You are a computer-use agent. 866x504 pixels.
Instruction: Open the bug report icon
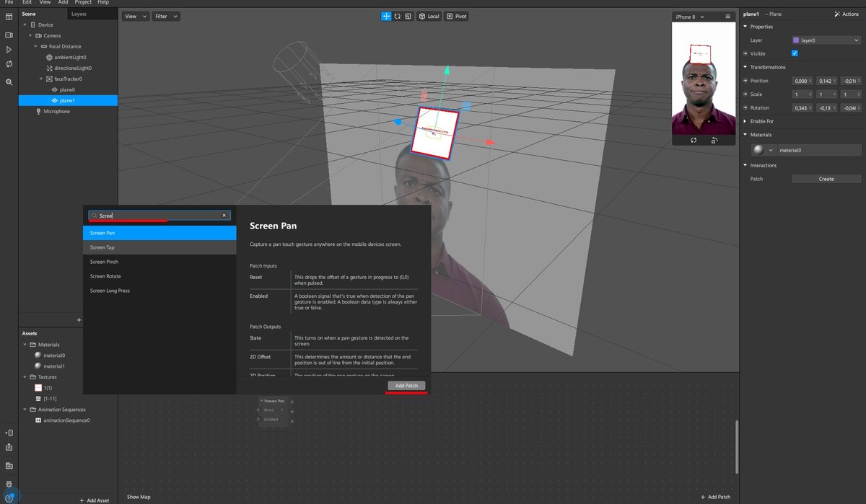(9, 484)
